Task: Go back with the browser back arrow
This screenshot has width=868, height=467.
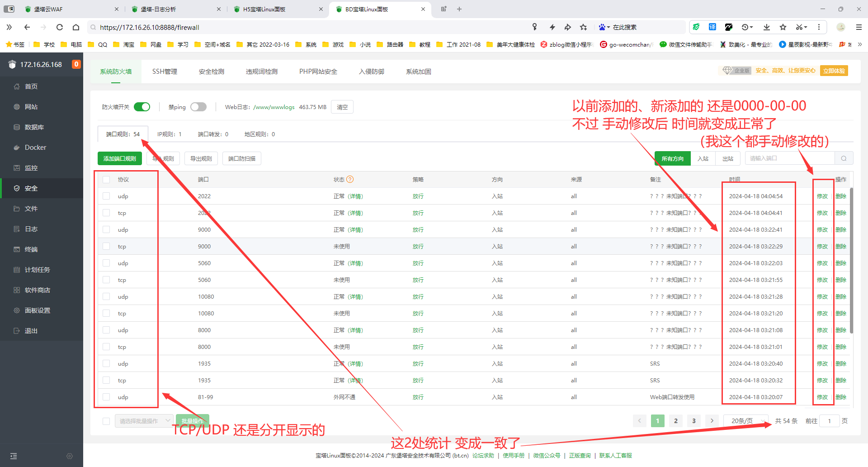Action: (27, 27)
